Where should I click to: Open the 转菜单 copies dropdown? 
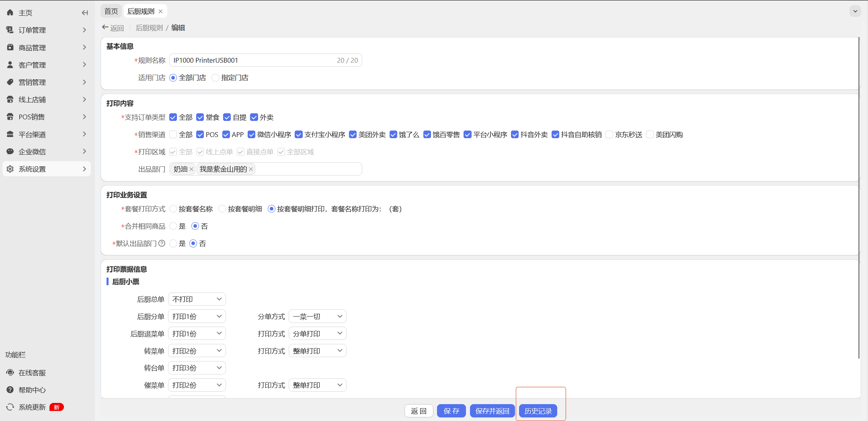(x=197, y=351)
